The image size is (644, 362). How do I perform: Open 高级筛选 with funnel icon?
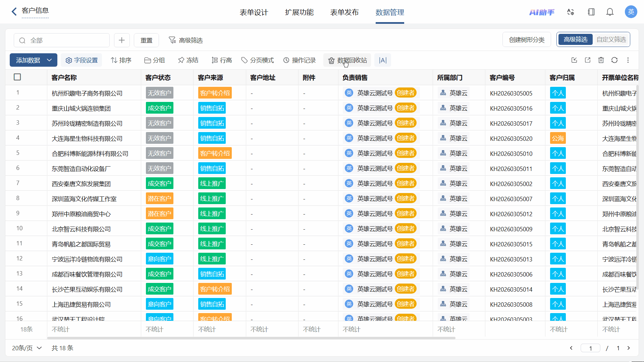(185, 40)
